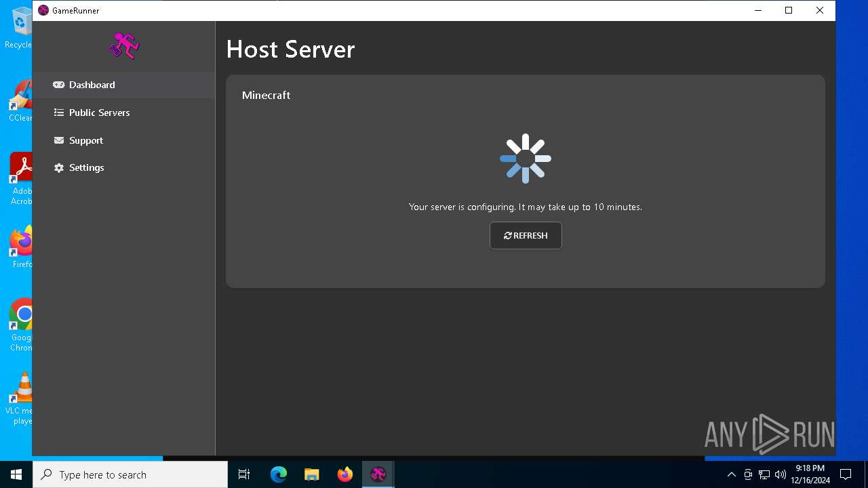Launch Firefox from the taskbar

point(345,474)
